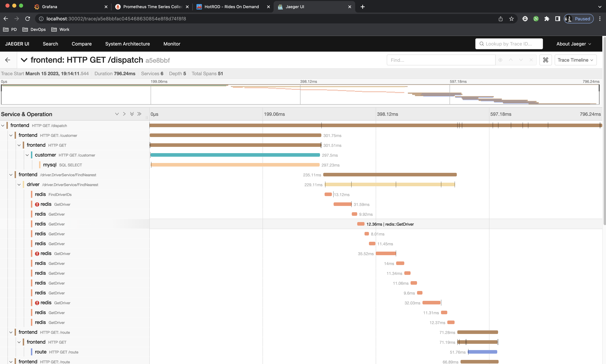Go to the Compare page link
Image resolution: width=606 pixels, height=364 pixels.
[82, 44]
